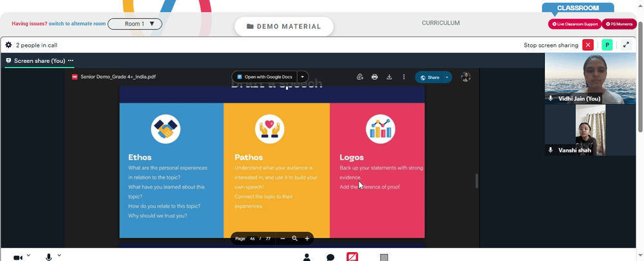Click Senior Demo_Grade 4+_India.pdf file name
The height and width of the screenshot is (261, 644).
(118, 76)
